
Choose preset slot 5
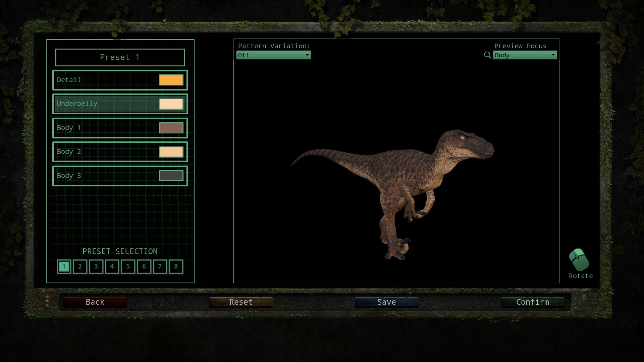click(x=128, y=266)
